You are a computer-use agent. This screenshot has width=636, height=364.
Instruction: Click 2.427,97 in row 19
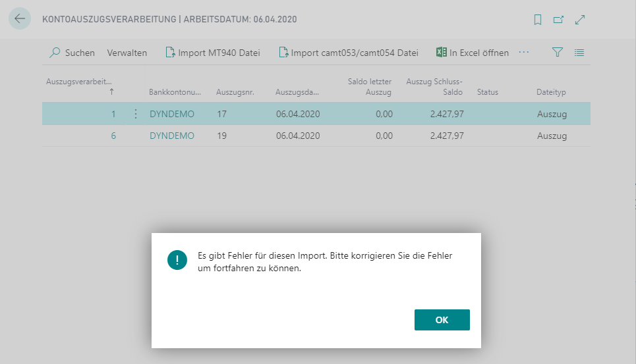[x=447, y=136]
